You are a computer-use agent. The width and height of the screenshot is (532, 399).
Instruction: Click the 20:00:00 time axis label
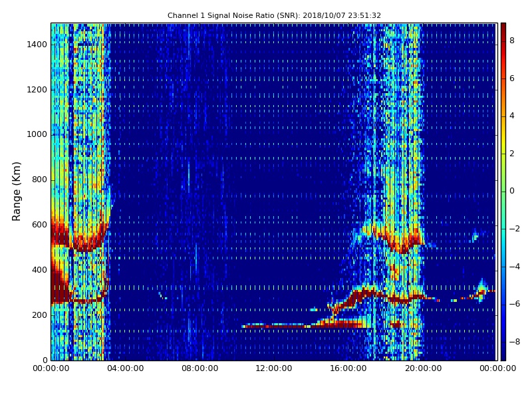pos(423,368)
